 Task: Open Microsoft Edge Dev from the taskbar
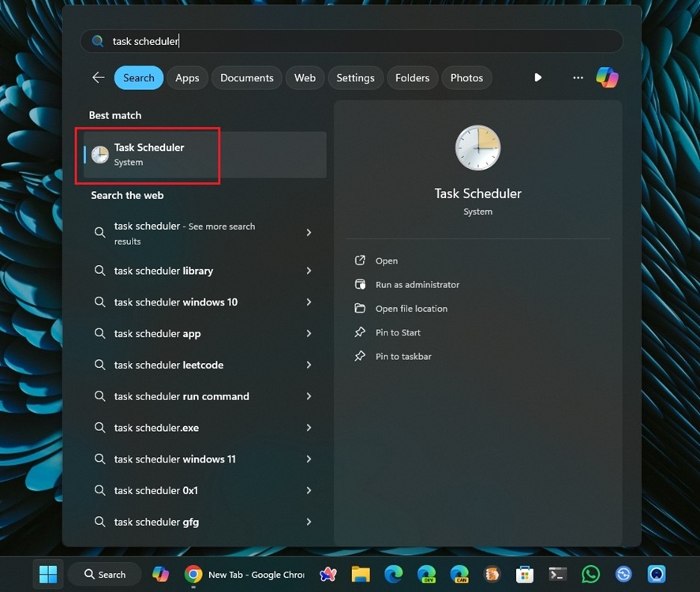(x=426, y=574)
